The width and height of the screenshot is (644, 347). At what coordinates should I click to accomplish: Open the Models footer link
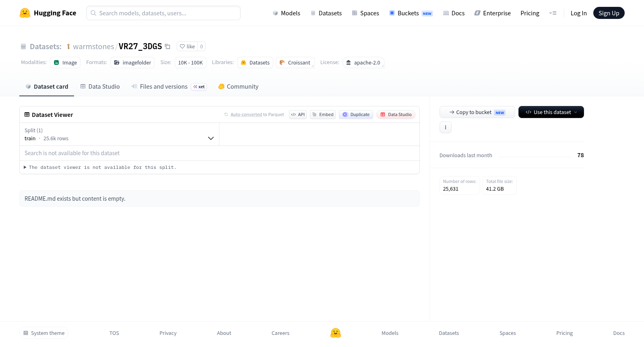390,333
